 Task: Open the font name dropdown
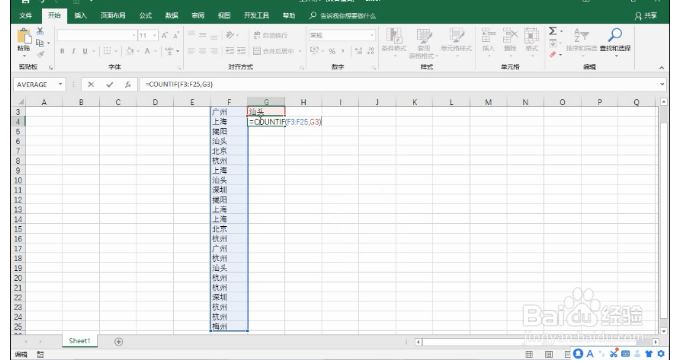tap(134, 36)
